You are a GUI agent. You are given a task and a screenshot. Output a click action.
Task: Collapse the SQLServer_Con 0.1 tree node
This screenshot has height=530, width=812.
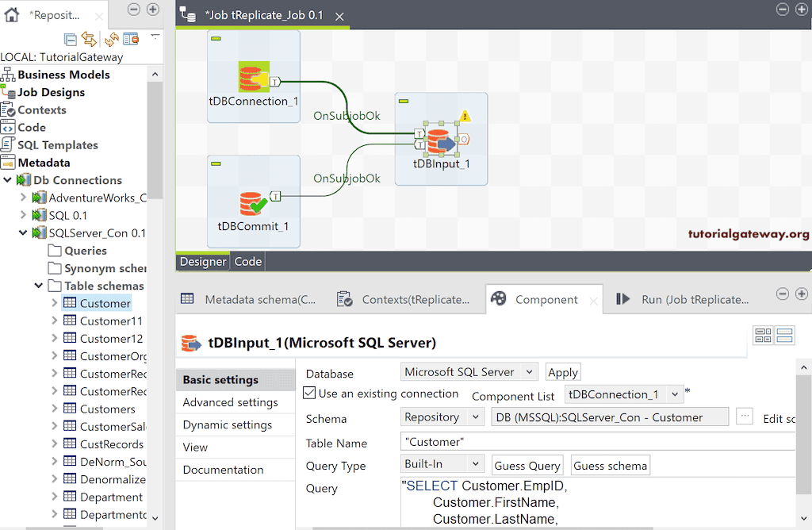pyautogui.click(x=22, y=232)
